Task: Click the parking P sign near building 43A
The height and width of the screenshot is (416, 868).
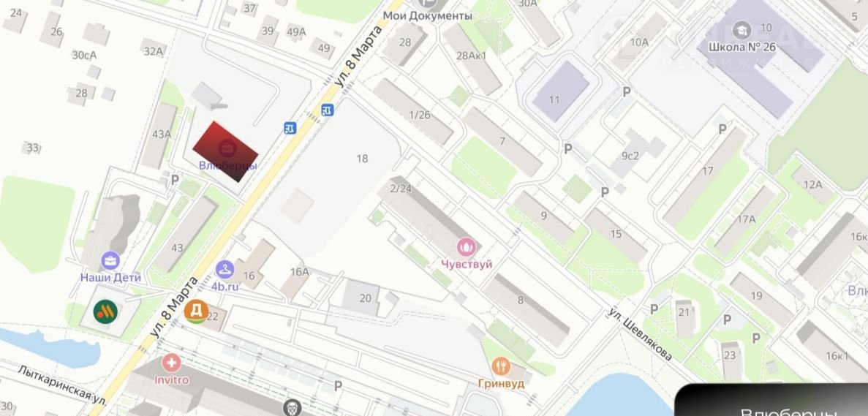Action: coord(175,180)
